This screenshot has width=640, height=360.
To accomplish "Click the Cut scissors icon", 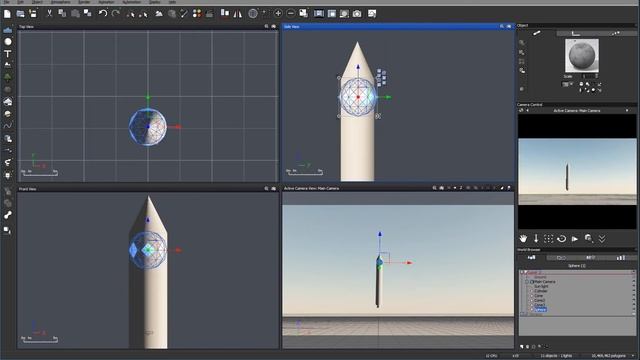I will point(49,13).
